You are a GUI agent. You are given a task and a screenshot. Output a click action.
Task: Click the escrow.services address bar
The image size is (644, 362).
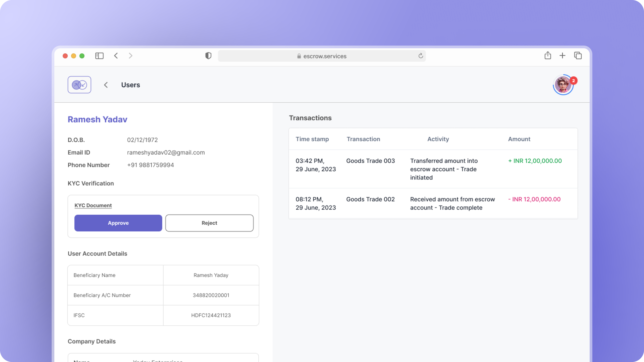(322, 56)
